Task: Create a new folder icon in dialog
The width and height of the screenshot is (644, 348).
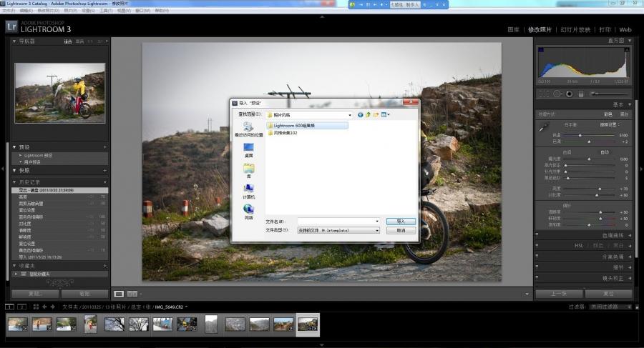Action: (376, 115)
